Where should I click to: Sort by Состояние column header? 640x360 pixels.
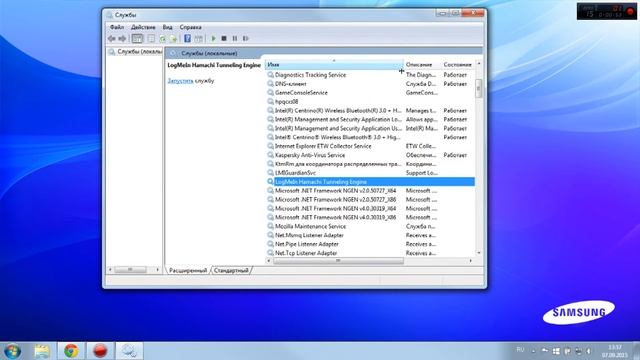[458, 64]
